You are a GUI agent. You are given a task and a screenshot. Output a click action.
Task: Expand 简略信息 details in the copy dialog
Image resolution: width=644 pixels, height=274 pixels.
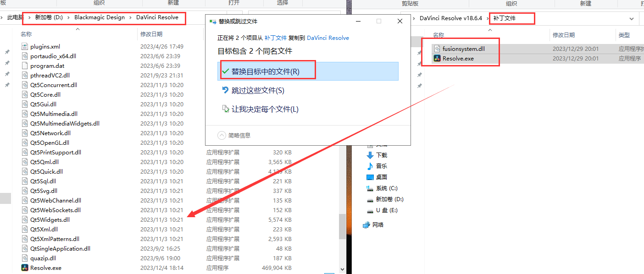(x=222, y=135)
